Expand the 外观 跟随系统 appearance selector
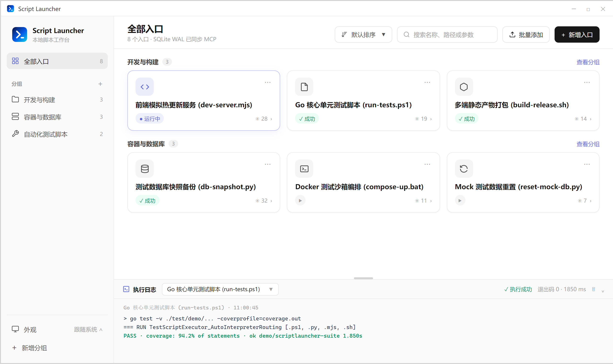613x364 pixels. (x=88, y=330)
